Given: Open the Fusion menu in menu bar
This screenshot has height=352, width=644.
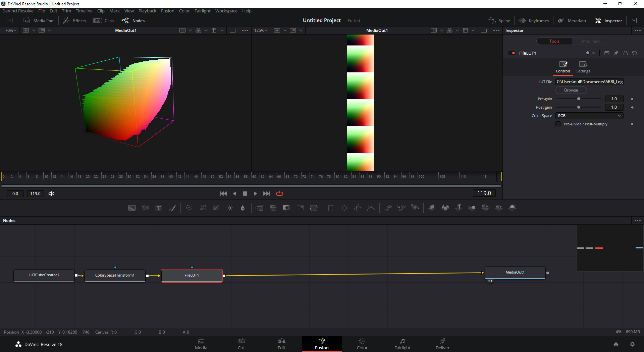Looking at the screenshot, I should [x=167, y=11].
